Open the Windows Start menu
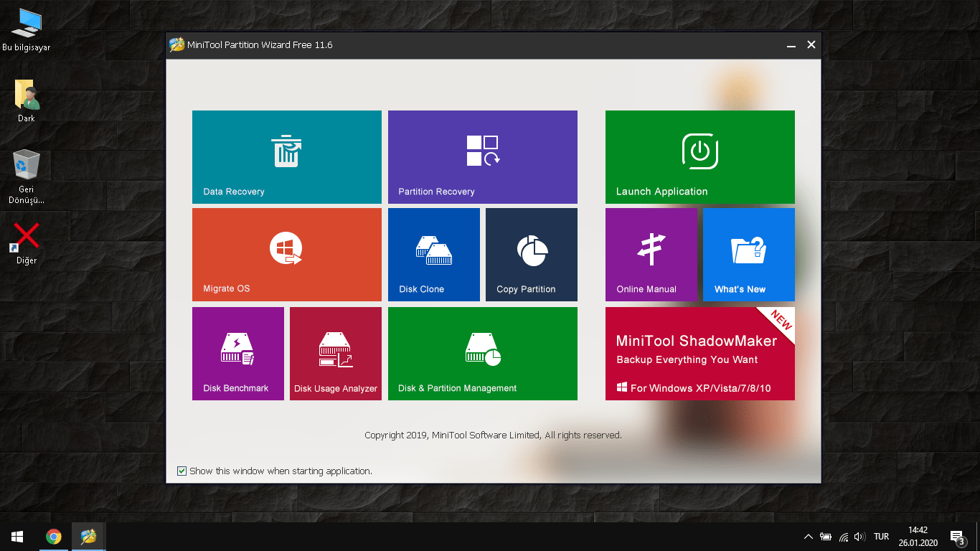 (17, 537)
